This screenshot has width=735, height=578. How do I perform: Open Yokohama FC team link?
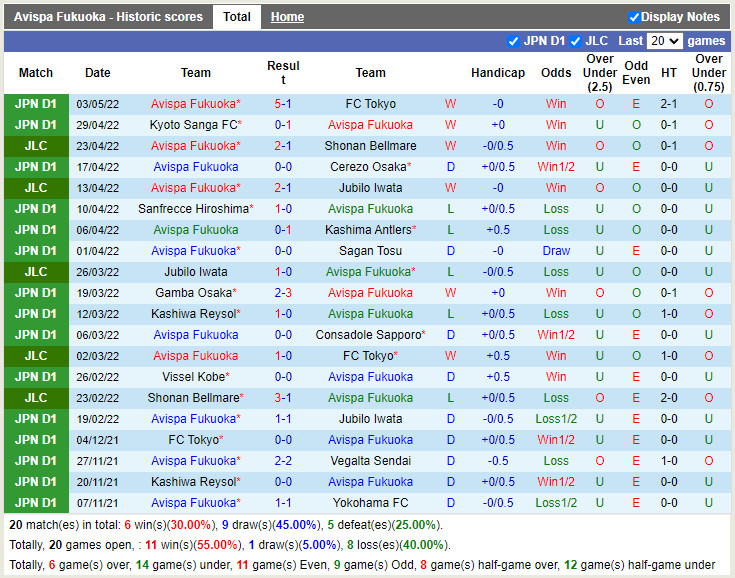370,503
